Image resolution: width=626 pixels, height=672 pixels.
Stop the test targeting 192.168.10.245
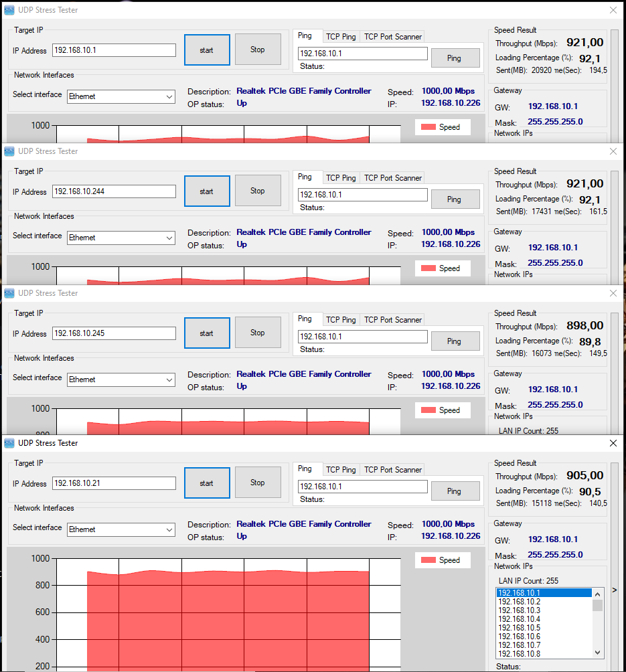pos(258,333)
